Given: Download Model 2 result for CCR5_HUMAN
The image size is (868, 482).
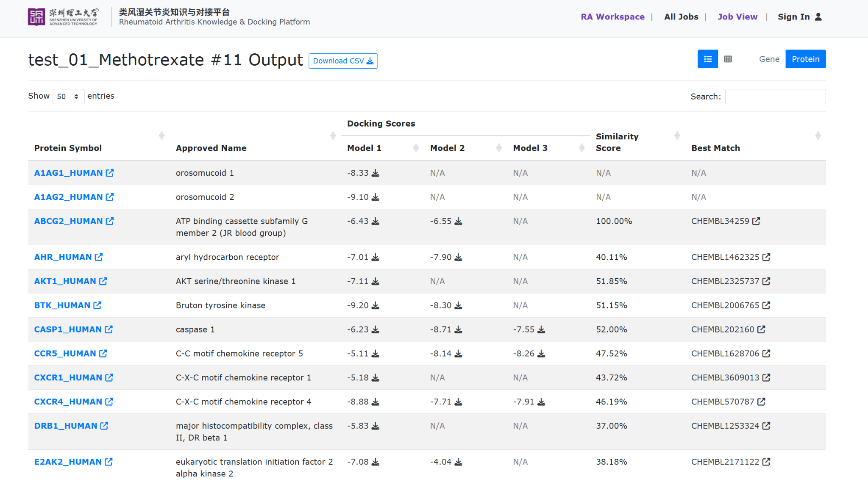Looking at the screenshot, I should pyautogui.click(x=459, y=354).
